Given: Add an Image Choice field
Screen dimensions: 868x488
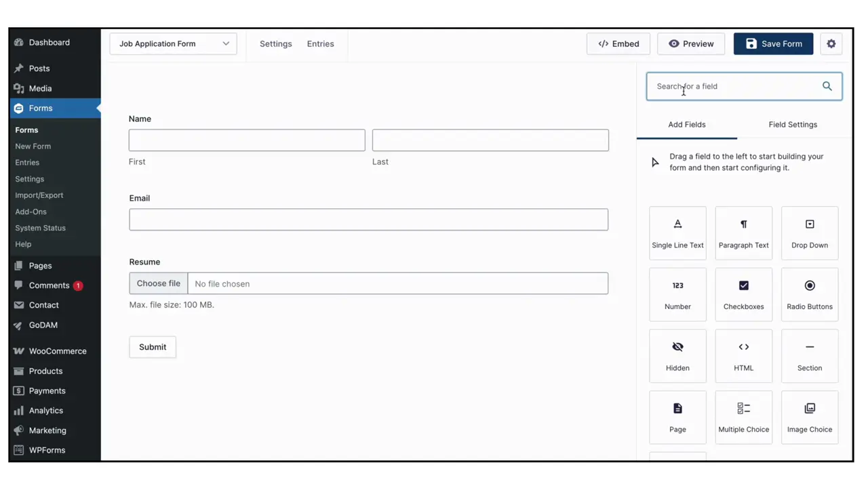Looking at the screenshot, I should pyautogui.click(x=810, y=418).
